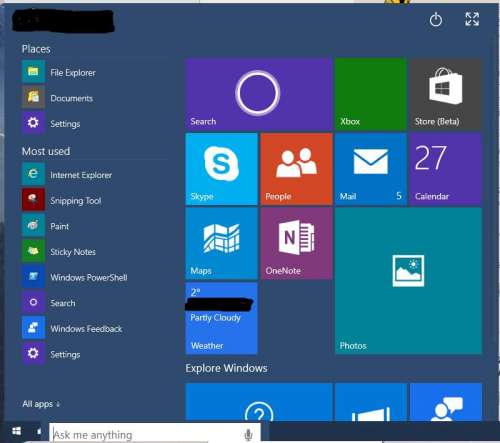Open the middle Explore Windows tile

point(371,402)
